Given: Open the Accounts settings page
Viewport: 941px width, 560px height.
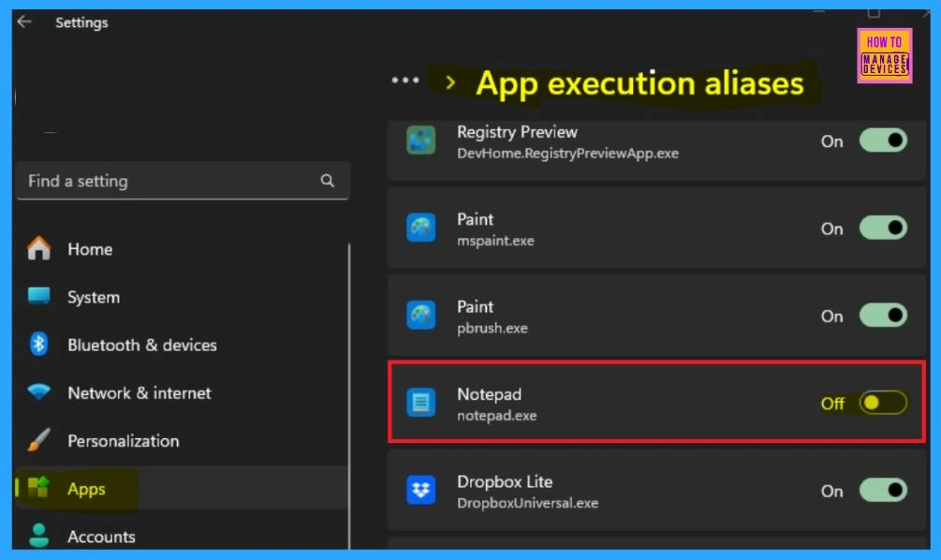Looking at the screenshot, I should pos(180,536).
